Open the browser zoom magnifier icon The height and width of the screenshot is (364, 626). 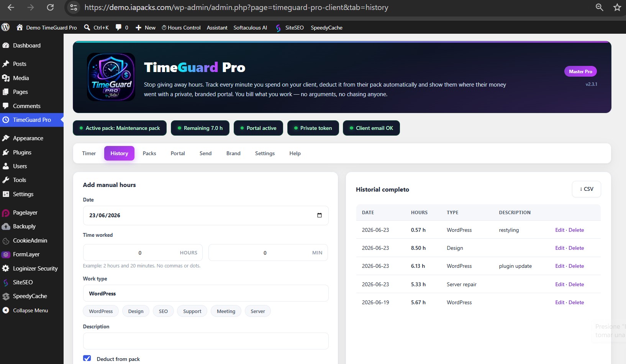point(600,7)
